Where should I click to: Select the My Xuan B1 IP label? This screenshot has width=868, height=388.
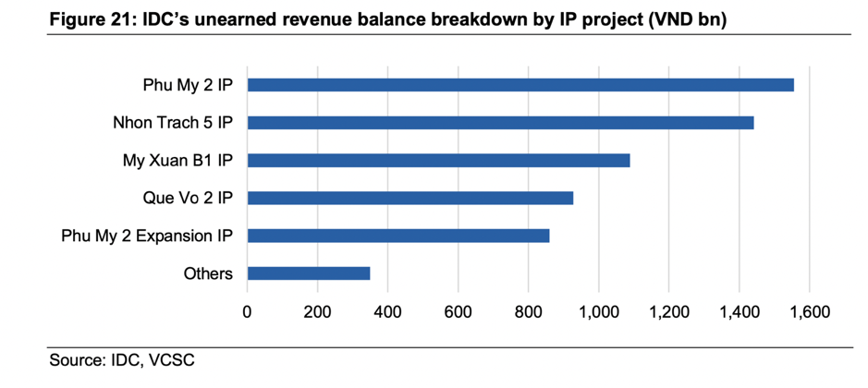coord(177,161)
